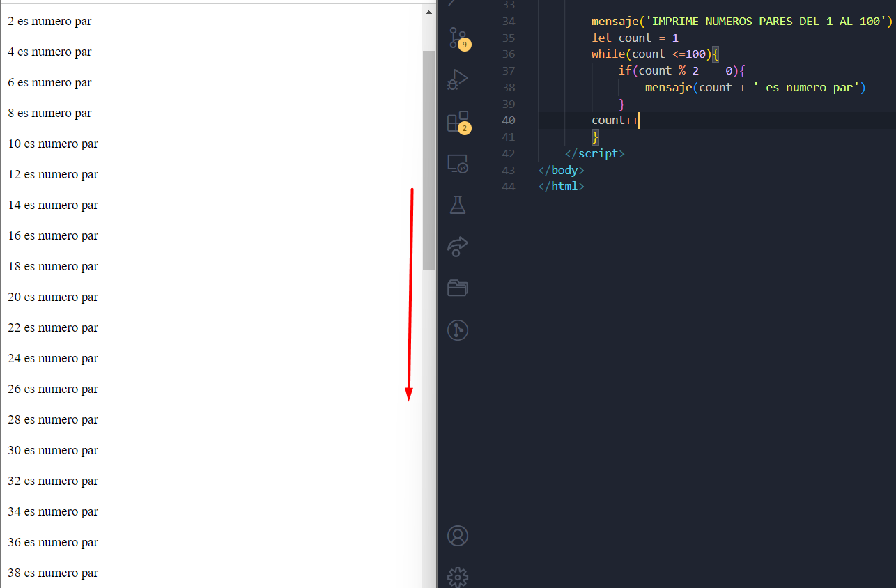Viewport: 896px width, 588px height.
Task: Open the Run and Debug view
Action: click(x=458, y=79)
